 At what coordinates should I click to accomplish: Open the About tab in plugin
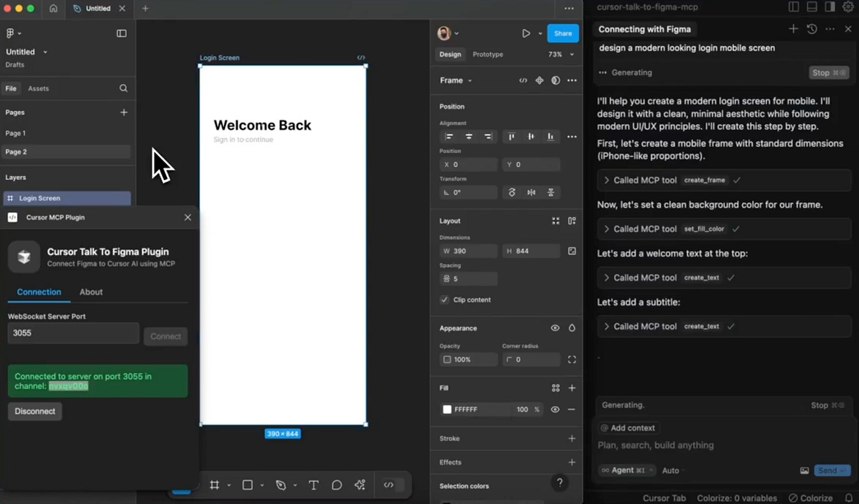91,292
